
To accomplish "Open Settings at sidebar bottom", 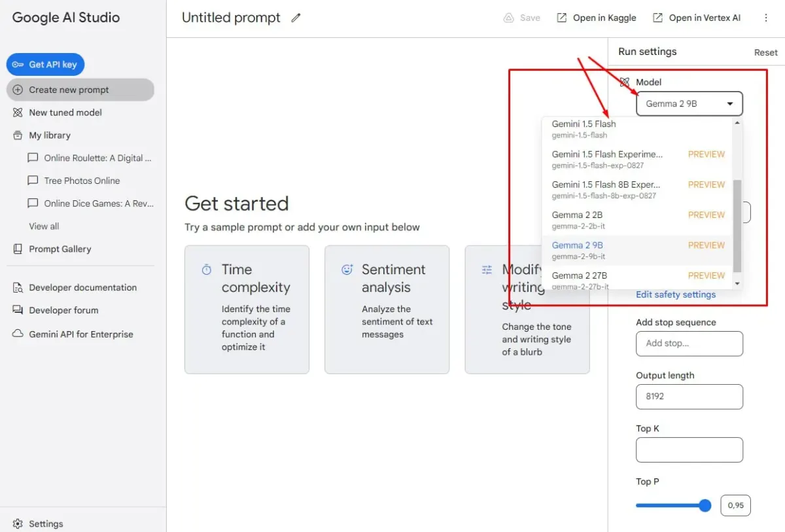I will click(x=46, y=524).
